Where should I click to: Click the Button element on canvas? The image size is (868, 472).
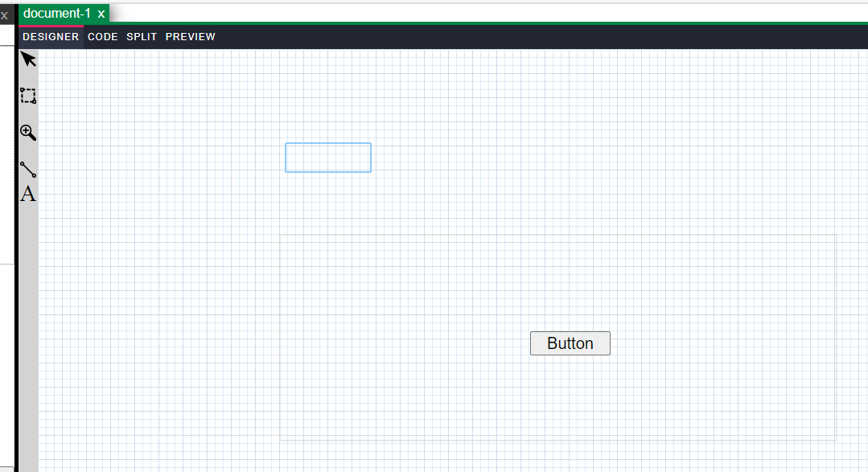(x=570, y=343)
